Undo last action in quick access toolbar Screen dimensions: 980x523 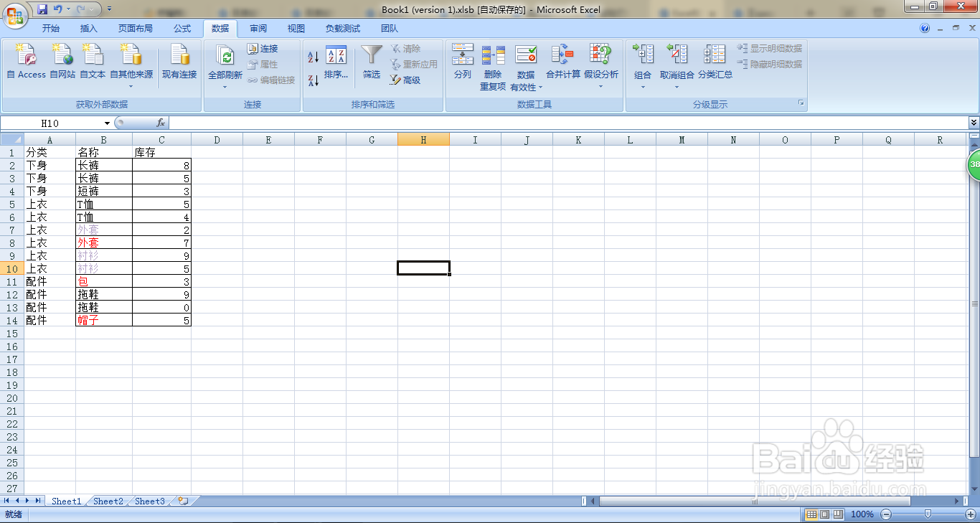pos(57,9)
